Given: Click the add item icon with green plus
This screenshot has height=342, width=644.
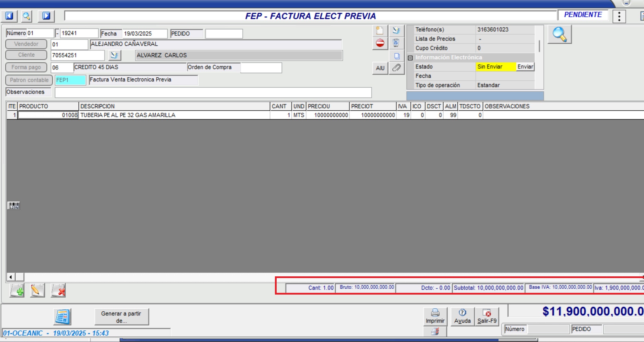Looking at the screenshot, I should click(x=17, y=290).
